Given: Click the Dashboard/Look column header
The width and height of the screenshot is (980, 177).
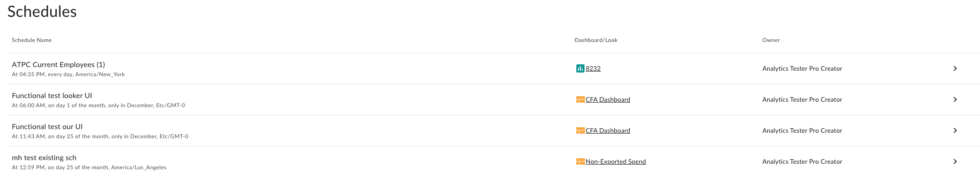Looking at the screenshot, I should coord(596,40).
